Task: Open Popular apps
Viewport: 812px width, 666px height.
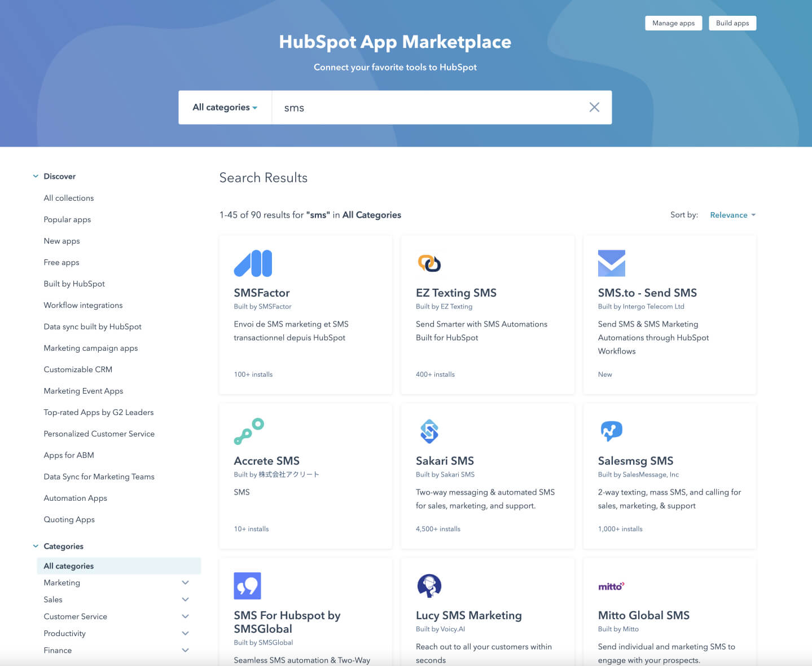Action: pyautogui.click(x=67, y=219)
